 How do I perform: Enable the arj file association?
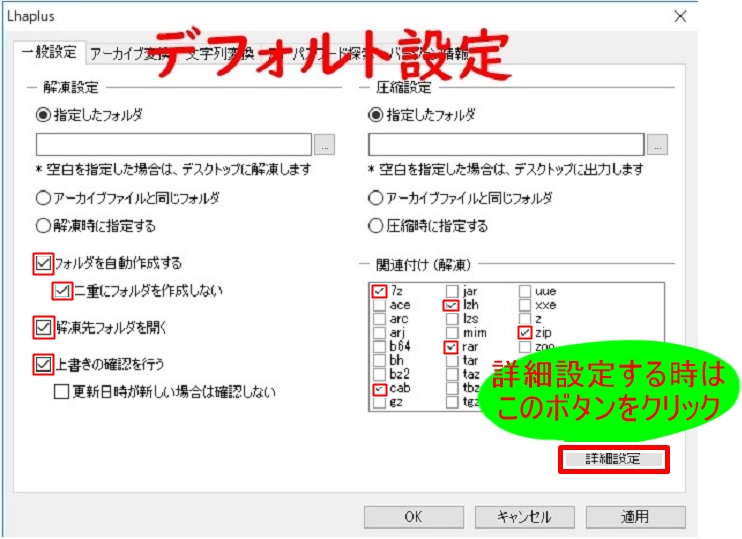point(379,333)
